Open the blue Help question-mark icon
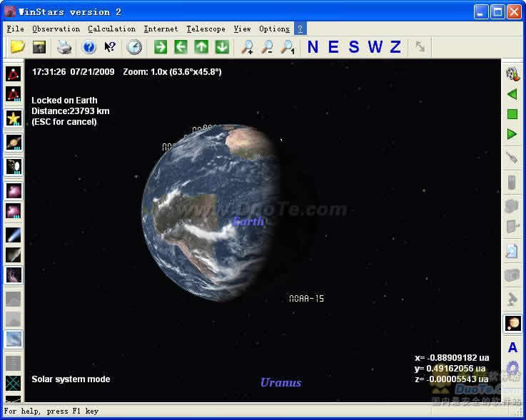The height and width of the screenshot is (420, 526). 89,47
